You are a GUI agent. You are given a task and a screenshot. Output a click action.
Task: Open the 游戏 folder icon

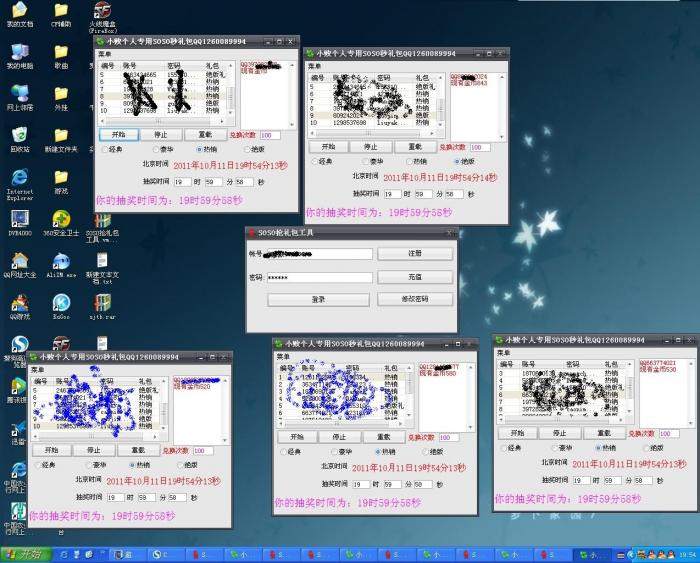pyautogui.click(x=61, y=182)
